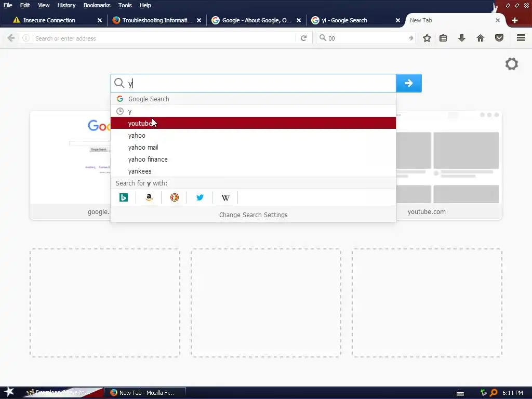Click the Google Search header row
Screen dimensions: 532x399
point(253,99)
